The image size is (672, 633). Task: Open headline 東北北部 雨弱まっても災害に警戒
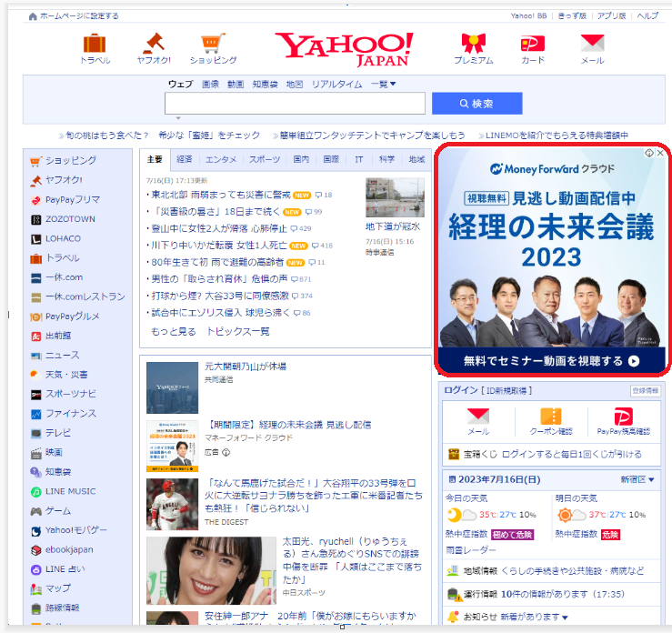coord(220,195)
